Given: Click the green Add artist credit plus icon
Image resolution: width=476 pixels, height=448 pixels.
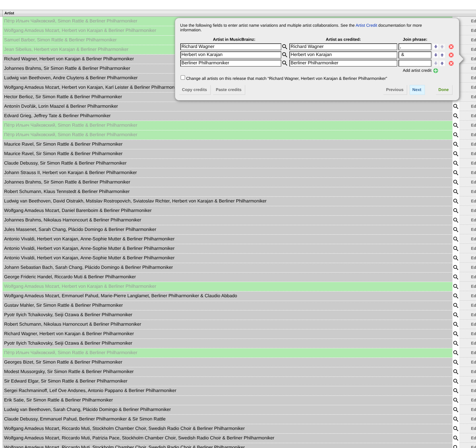Looking at the screenshot, I should pyautogui.click(x=436, y=71).
